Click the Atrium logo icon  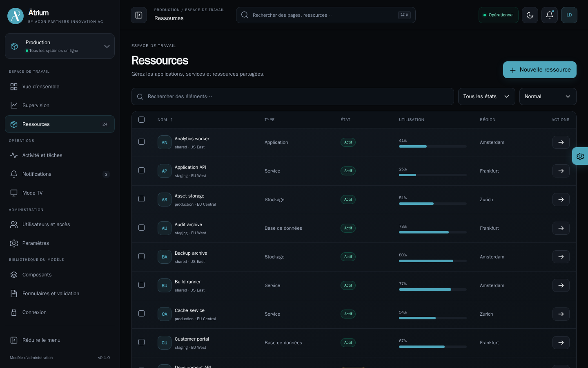pyautogui.click(x=16, y=16)
